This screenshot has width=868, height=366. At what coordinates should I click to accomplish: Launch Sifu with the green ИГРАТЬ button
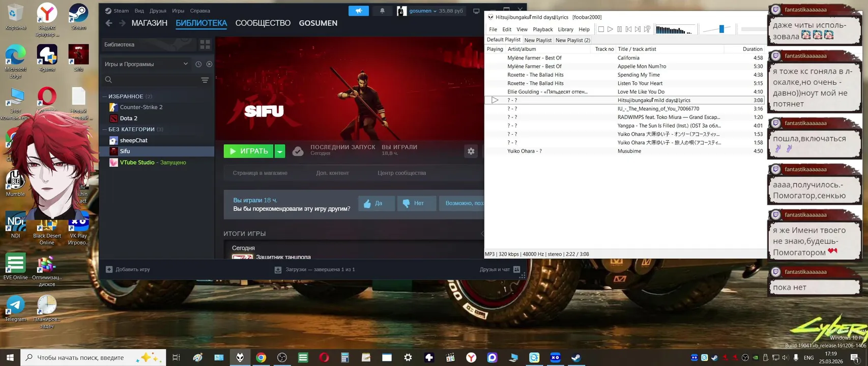coord(248,151)
